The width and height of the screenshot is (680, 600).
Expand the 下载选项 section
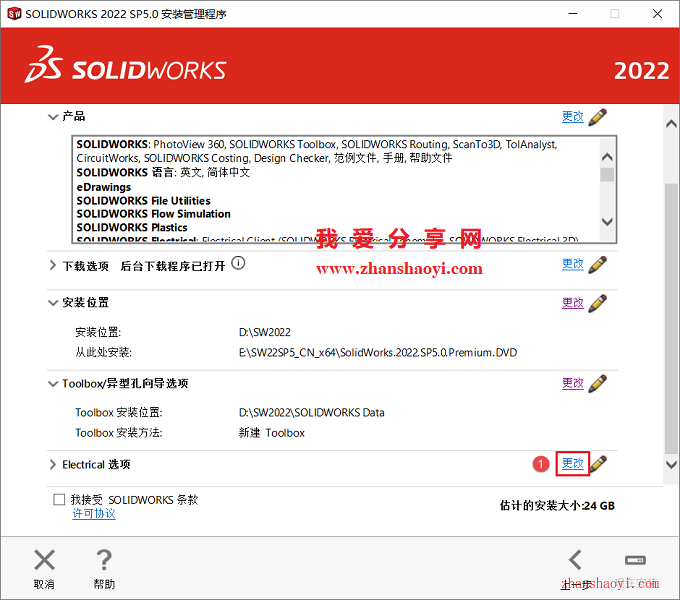[52, 265]
